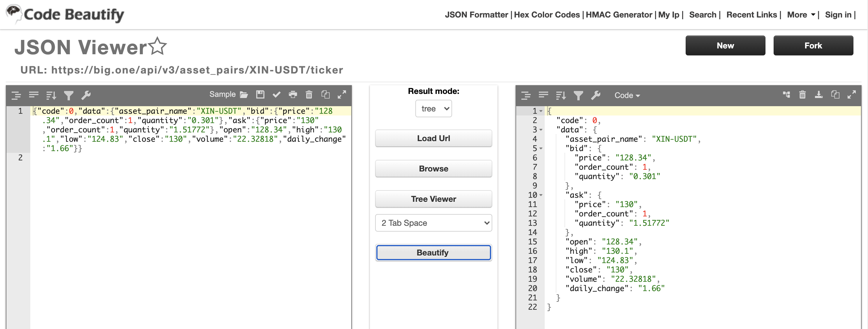Click the Load Url button
868x329 pixels.
[433, 139]
